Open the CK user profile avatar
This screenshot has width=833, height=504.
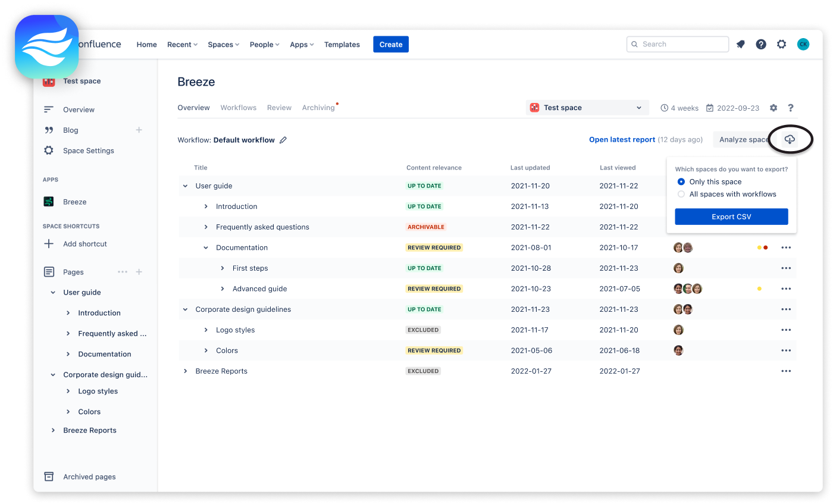pos(803,44)
